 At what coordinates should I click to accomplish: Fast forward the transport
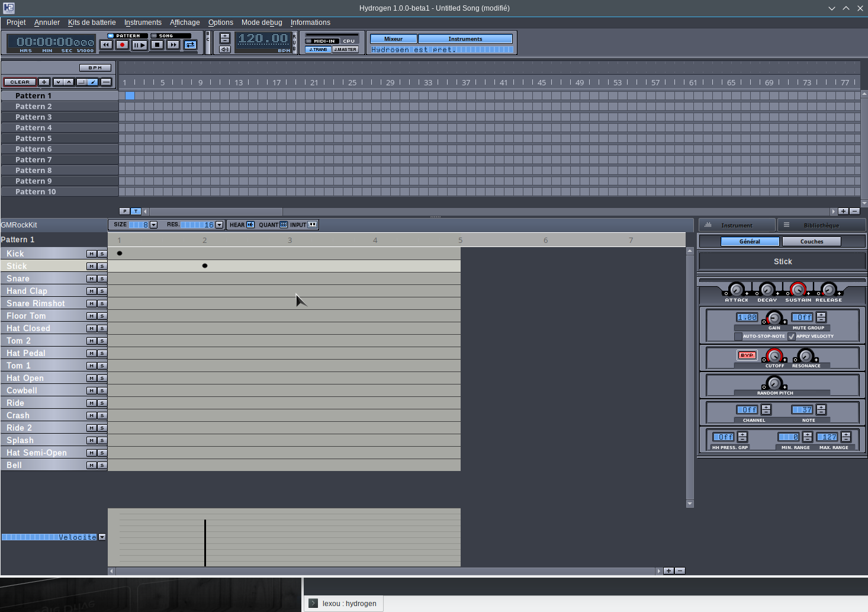pos(173,45)
